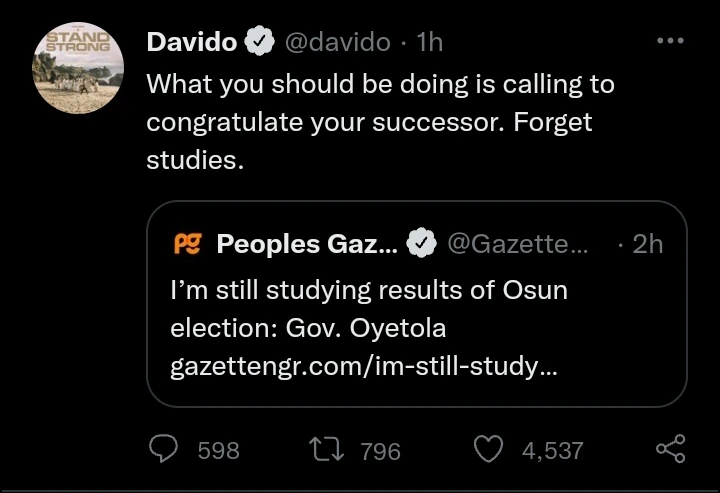Click the Davido display name

click(192, 42)
